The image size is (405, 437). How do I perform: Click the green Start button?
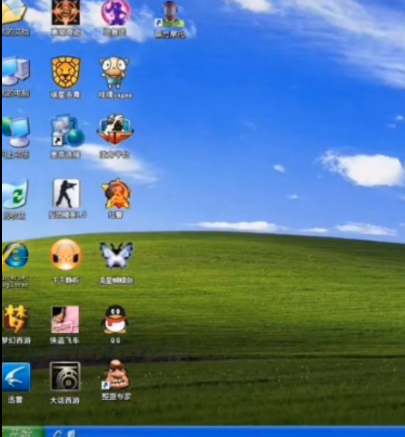tap(22, 432)
